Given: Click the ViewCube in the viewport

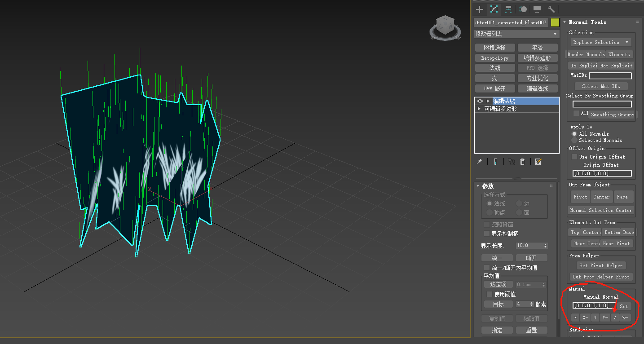Looking at the screenshot, I should point(445,26).
